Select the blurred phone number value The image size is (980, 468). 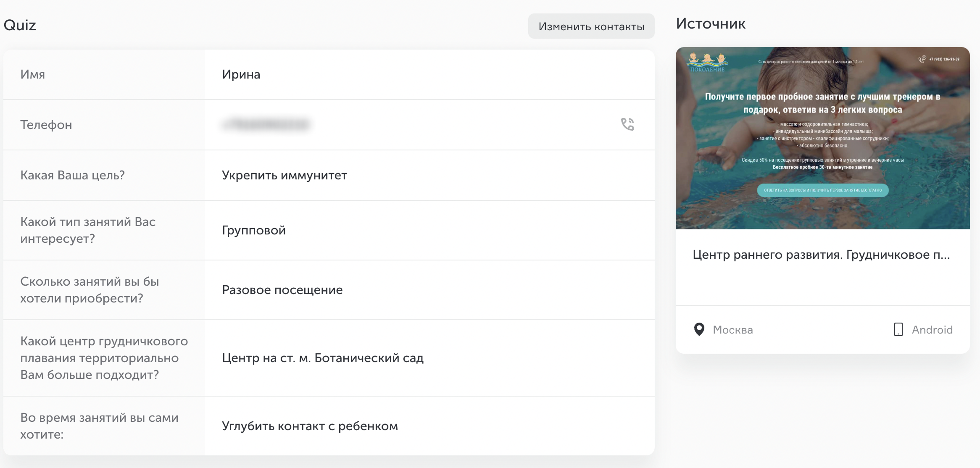(266, 124)
